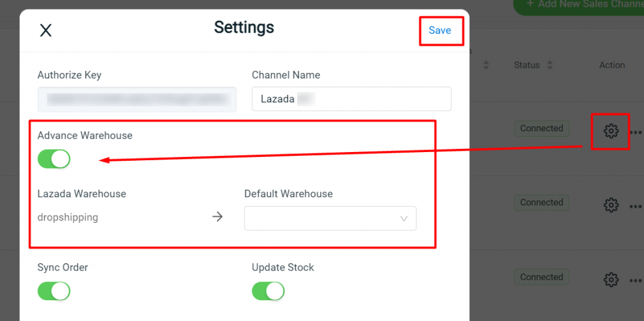The width and height of the screenshot is (644, 321).
Task: Open more options dots on second channel row
Action: tap(636, 206)
